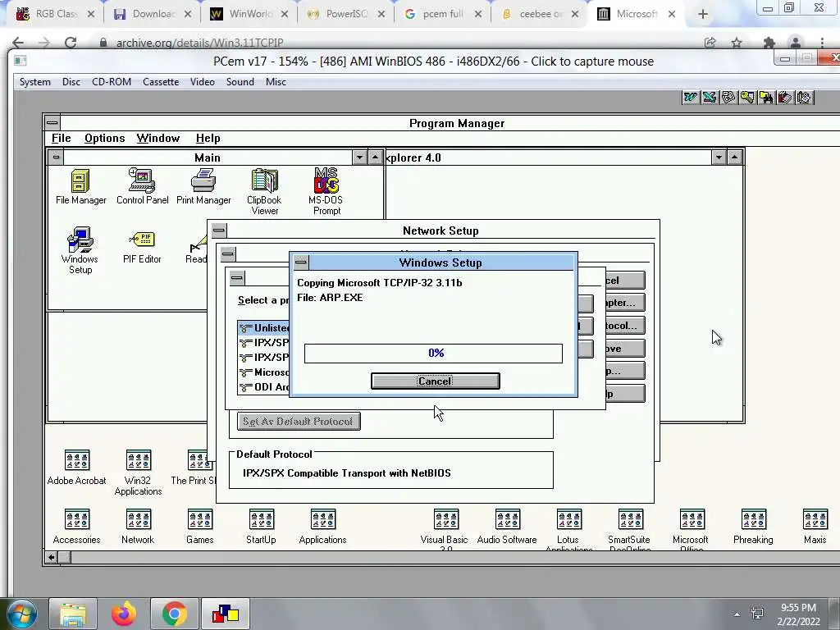Viewport: 840px width, 630px height.
Task: Select the Win32 Applications group icon
Action: [x=138, y=473]
